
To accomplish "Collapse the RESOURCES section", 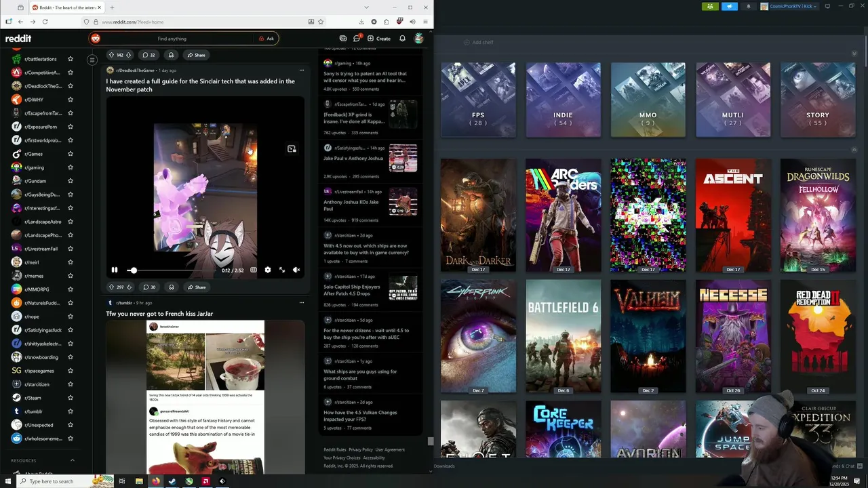I will tap(73, 460).
